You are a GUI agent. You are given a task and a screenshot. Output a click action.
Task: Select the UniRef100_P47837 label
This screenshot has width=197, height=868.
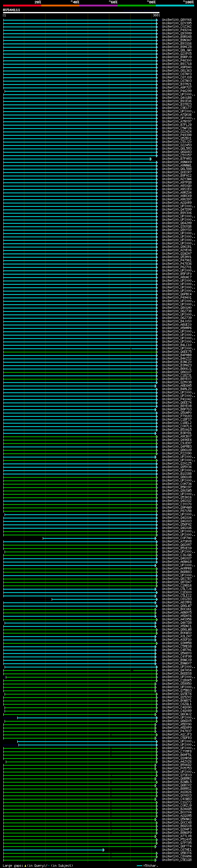click(x=177, y=731)
